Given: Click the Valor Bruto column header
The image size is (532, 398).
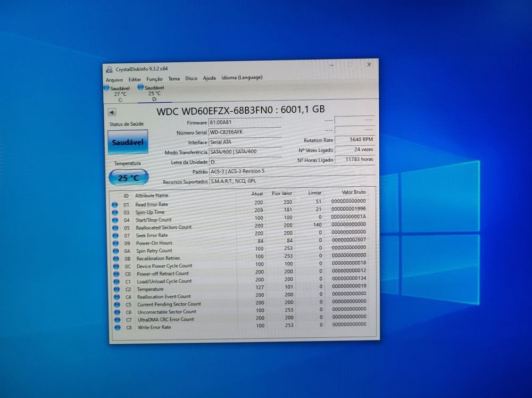Looking at the screenshot, I should click(354, 192).
